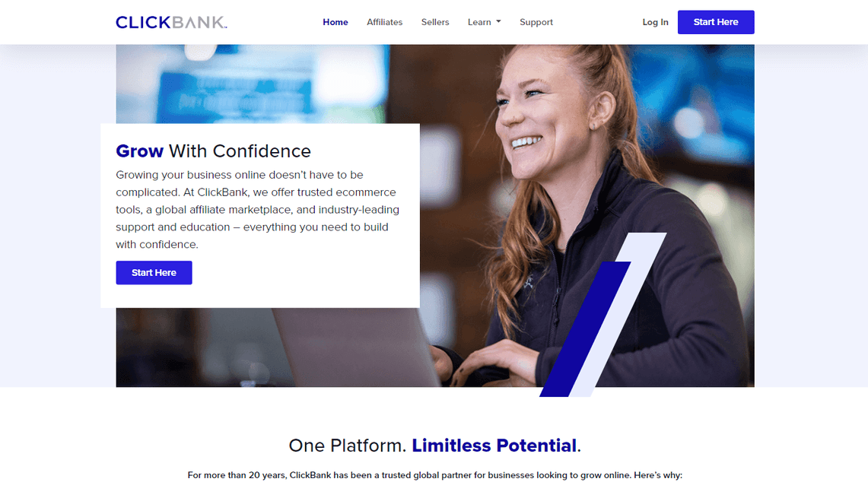This screenshot has height=482, width=868.
Task: Click the paragraph about growing your business
Action: coord(257,210)
